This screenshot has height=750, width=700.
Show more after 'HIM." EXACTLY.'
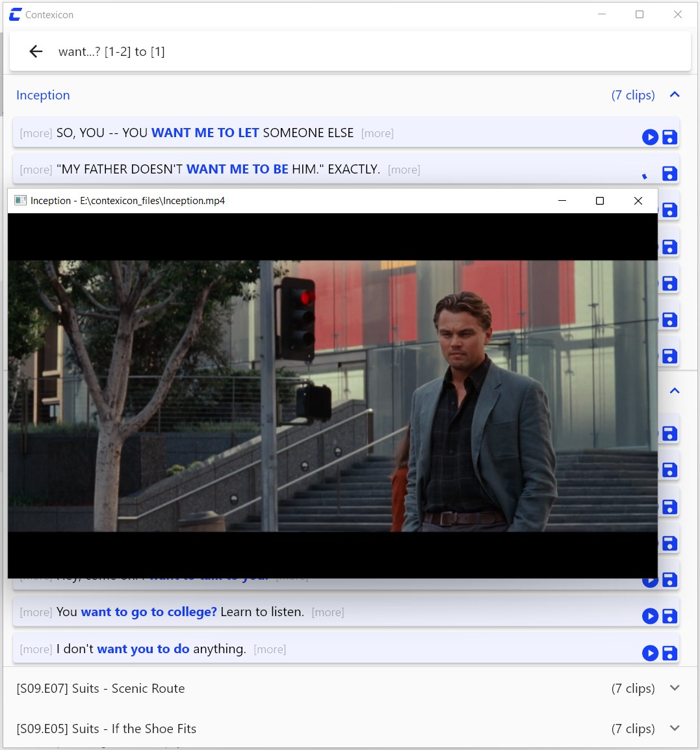[404, 170]
